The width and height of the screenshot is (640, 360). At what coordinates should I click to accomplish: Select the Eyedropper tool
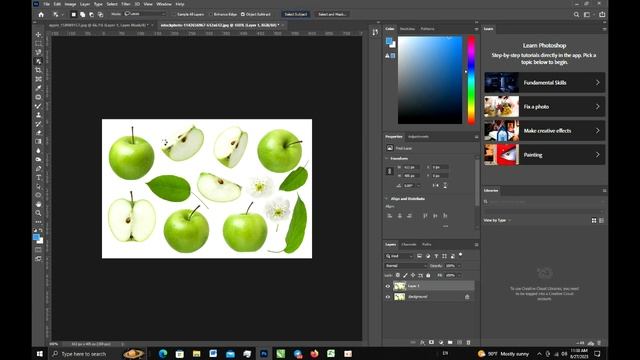[38, 88]
